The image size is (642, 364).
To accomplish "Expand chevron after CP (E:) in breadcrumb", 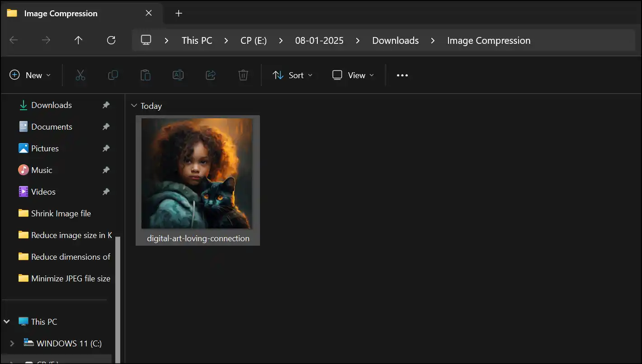I will pos(281,40).
